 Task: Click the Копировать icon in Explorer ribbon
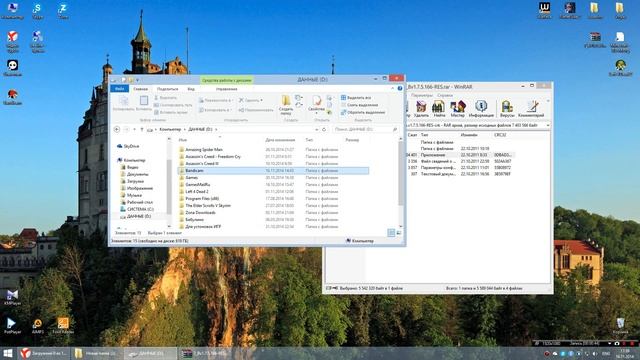tap(123, 103)
